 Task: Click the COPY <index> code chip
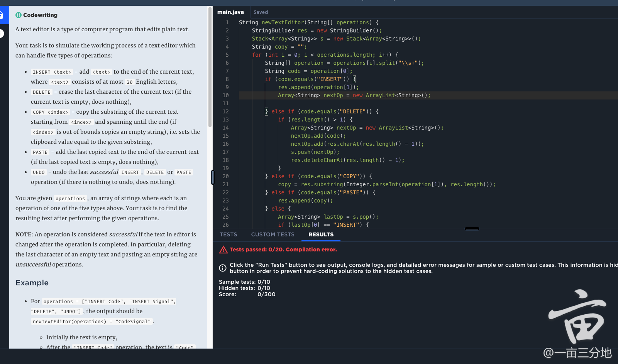(x=50, y=112)
